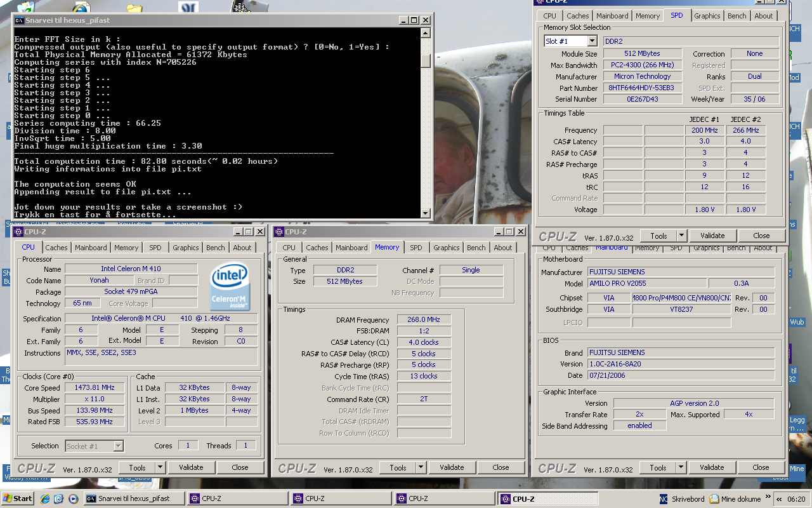This screenshot has width=812, height=508.
Task: Click the BIOS Version 1.0C-2A16-8A20
Action: 681,364
